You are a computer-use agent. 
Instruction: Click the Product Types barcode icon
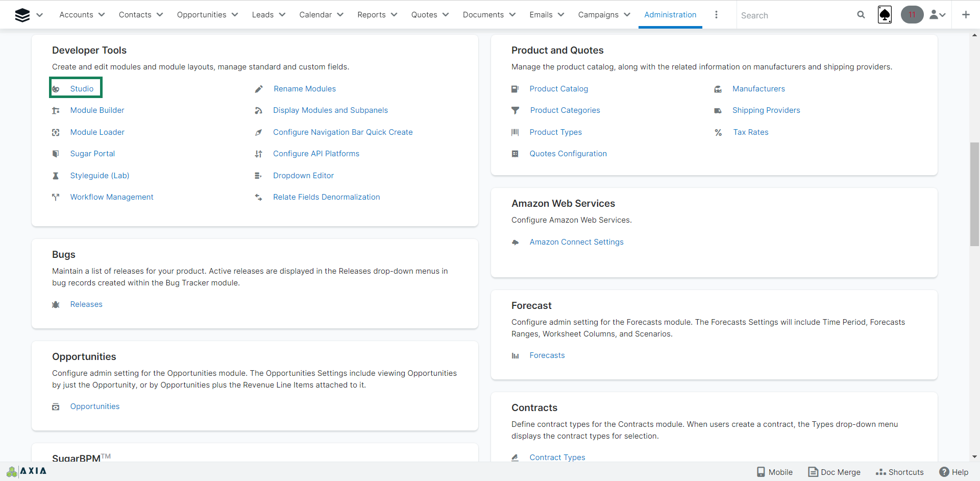click(x=515, y=132)
